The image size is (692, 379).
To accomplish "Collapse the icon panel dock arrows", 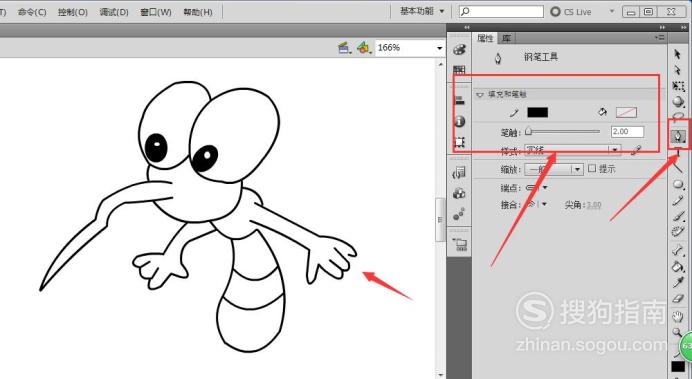I will click(467, 27).
